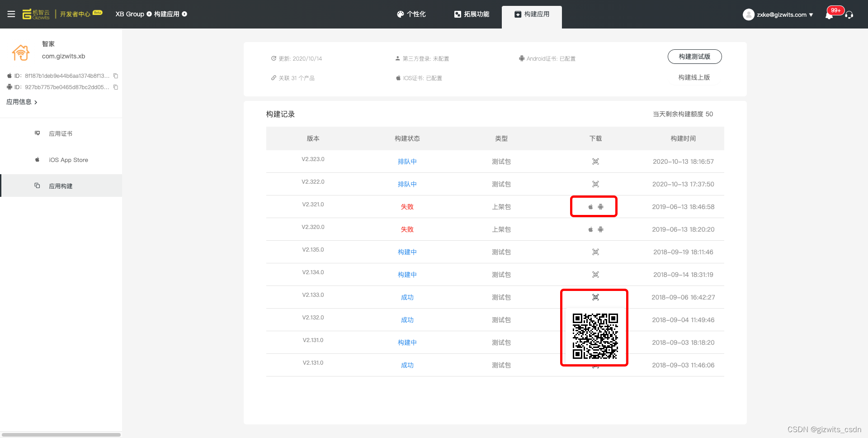
Task: Open 应用证书 in the sidebar
Action: pos(61,133)
